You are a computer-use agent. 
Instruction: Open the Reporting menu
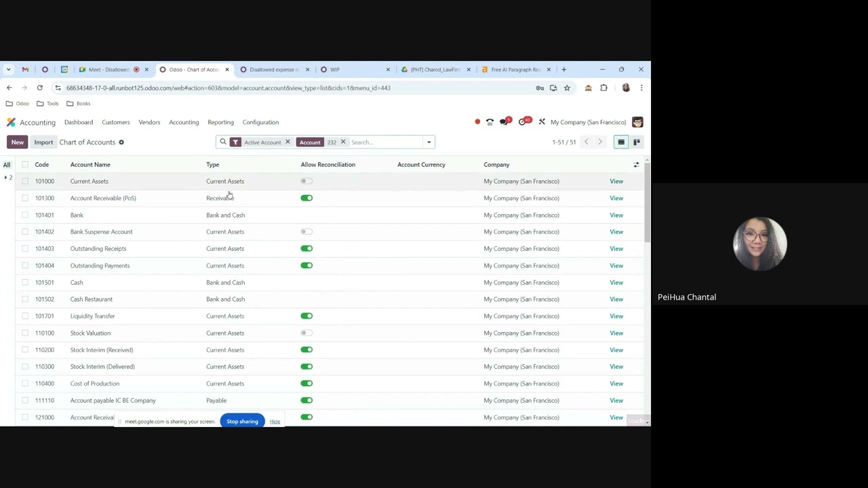coord(220,122)
